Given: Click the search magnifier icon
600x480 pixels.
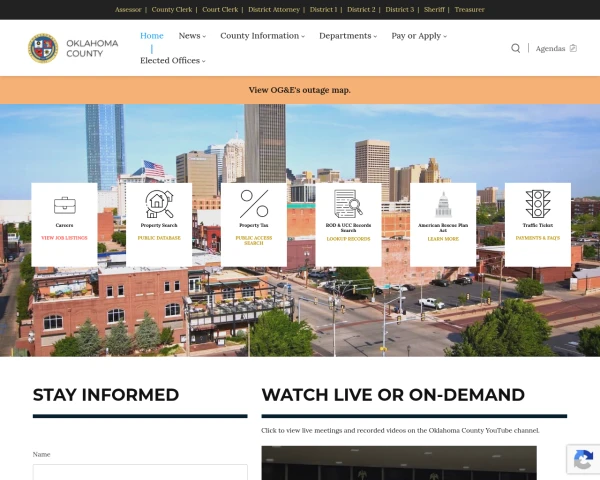Looking at the screenshot, I should pyautogui.click(x=515, y=48).
